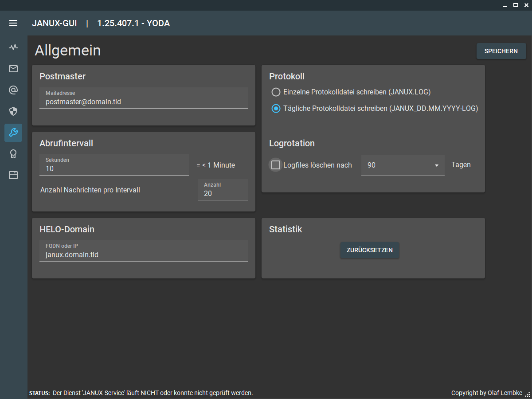This screenshot has width=532, height=399.
Task: Click the SPEICHERN button
Action: tap(501, 51)
